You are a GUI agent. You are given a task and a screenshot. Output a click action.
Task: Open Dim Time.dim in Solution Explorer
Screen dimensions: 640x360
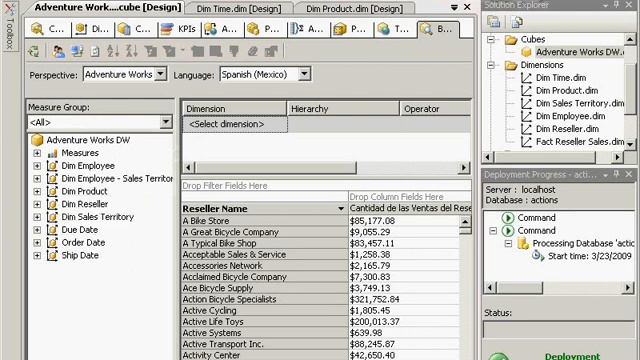(x=561, y=78)
